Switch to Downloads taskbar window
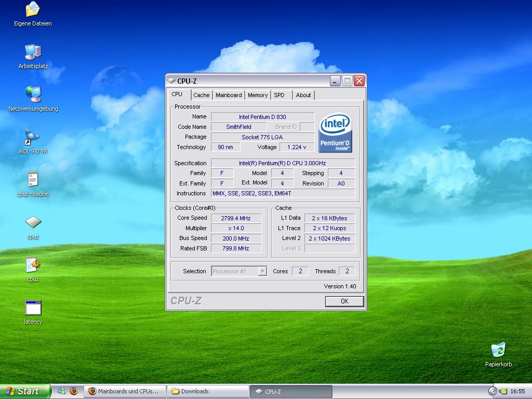This screenshot has width=532, height=399. click(x=208, y=391)
